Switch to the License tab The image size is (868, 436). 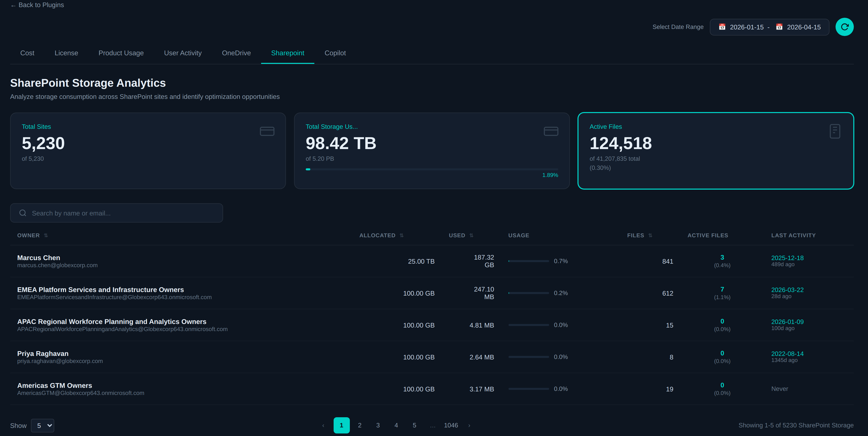pyautogui.click(x=66, y=53)
